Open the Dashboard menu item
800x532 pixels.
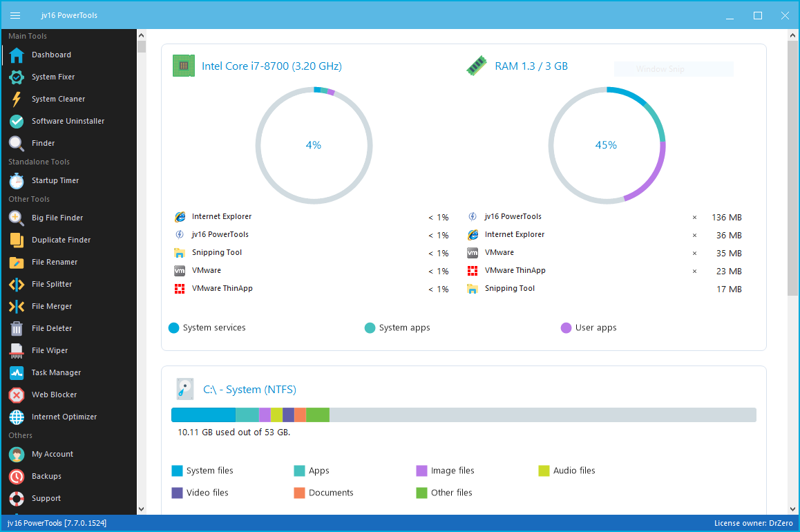(x=69, y=55)
